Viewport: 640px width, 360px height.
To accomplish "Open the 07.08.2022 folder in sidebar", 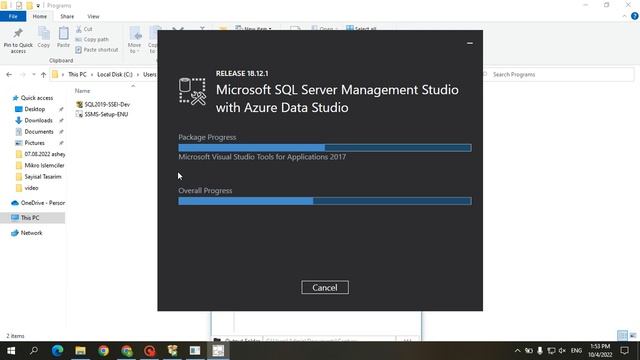I will (x=40, y=154).
